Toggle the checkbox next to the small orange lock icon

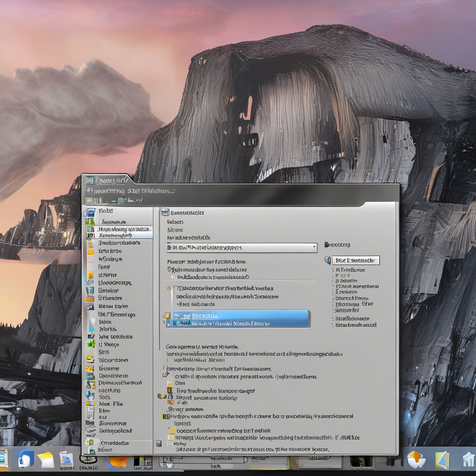pyautogui.click(x=175, y=288)
